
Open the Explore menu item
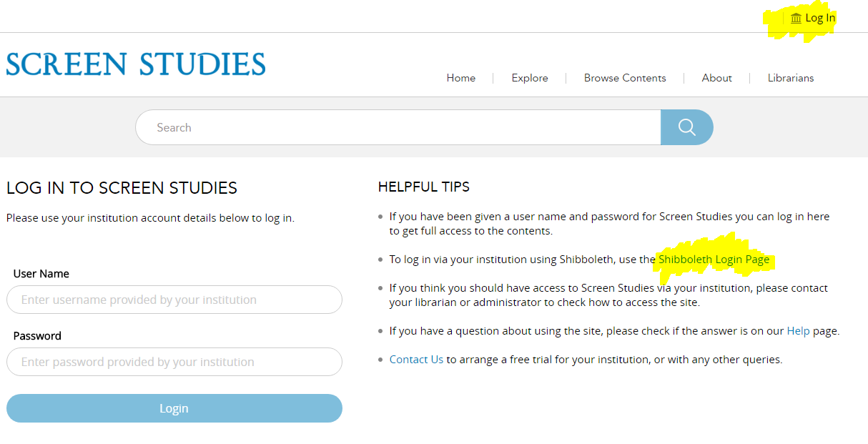(530, 78)
